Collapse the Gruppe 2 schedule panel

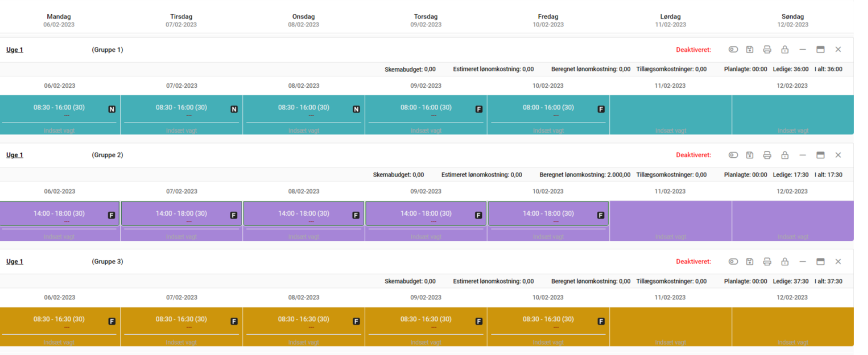803,155
